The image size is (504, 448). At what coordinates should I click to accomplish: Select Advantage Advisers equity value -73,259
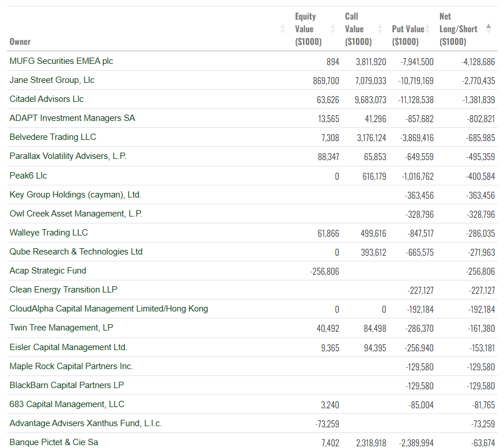click(x=327, y=424)
